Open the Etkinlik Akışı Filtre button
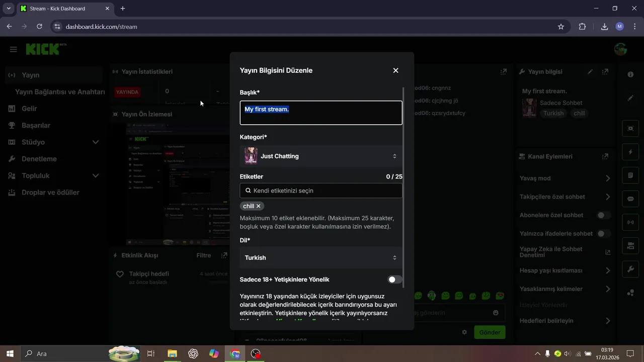 [204, 255]
